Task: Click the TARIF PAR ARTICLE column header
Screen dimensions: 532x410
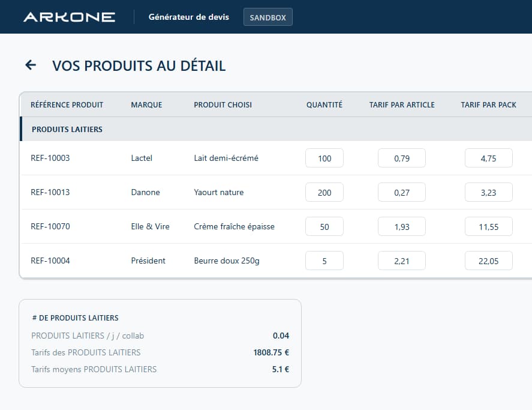Action: click(402, 104)
